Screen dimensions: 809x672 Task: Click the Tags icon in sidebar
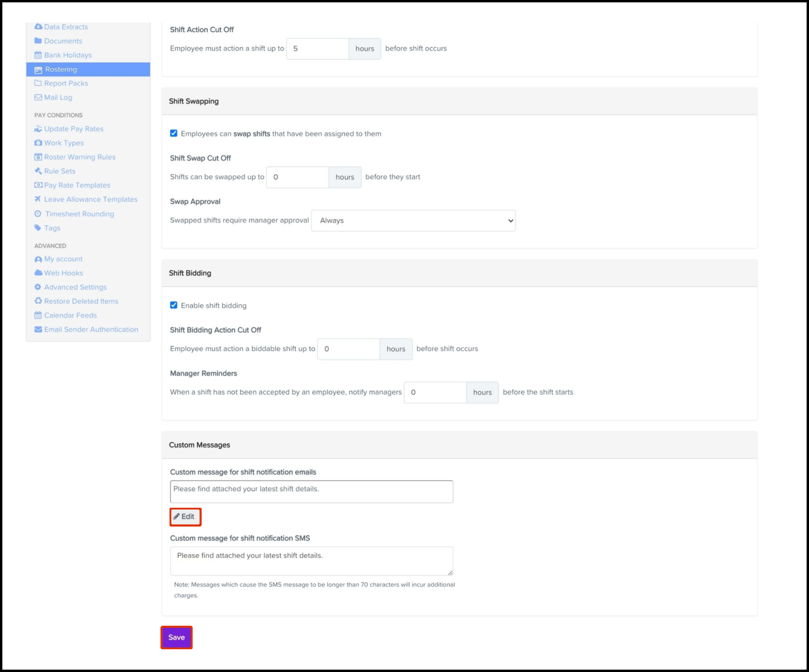click(x=38, y=228)
